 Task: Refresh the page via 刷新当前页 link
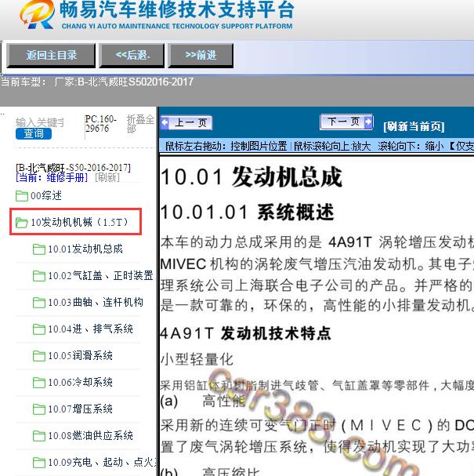[414, 126]
